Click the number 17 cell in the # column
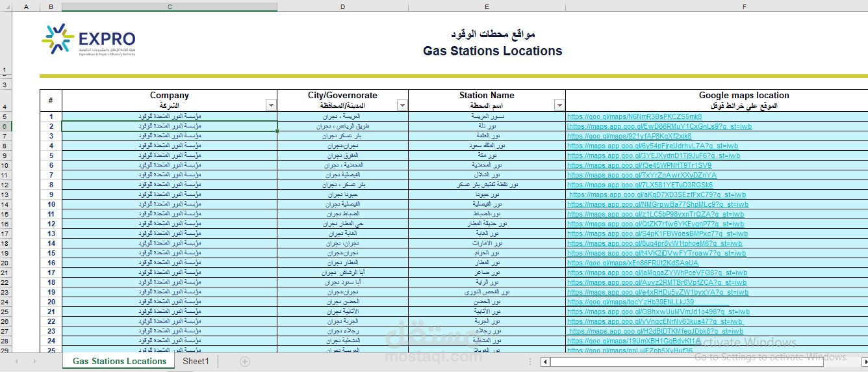This screenshot has height=372, width=868. (x=51, y=272)
